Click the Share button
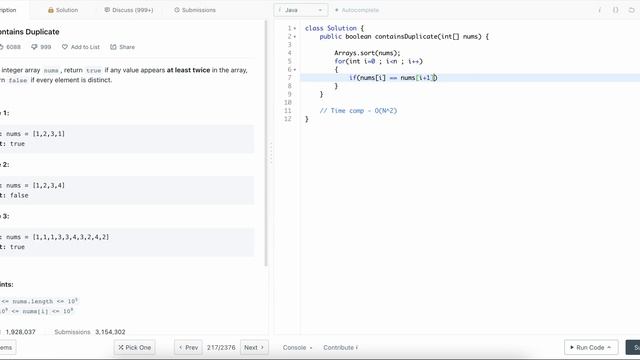The height and width of the screenshot is (360, 640). pyautogui.click(x=122, y=47)
